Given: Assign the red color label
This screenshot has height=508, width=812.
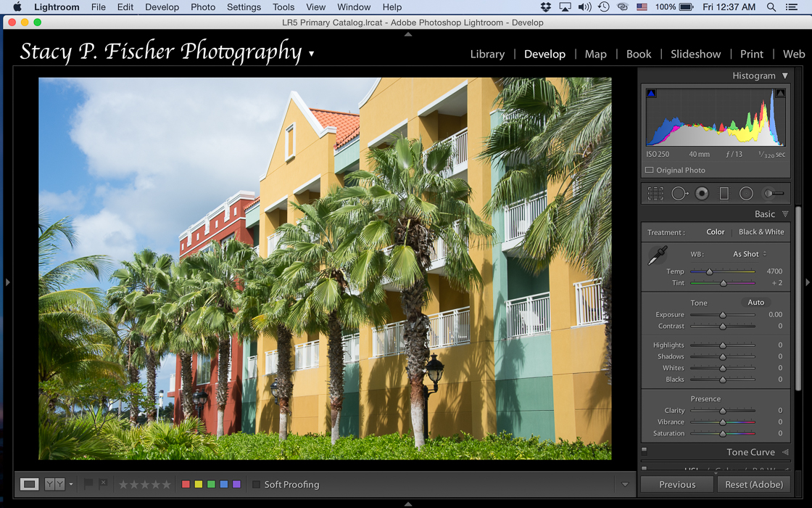Looking at the screenshot, I should 186,483.
